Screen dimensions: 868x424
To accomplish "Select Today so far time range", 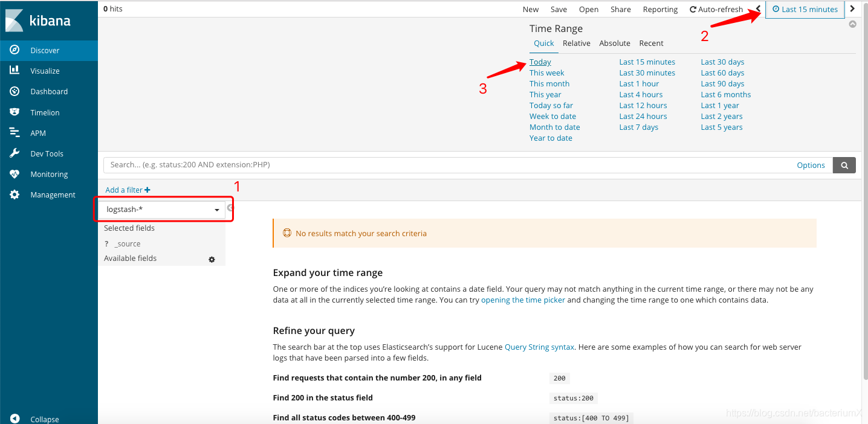I will pyautogui.click(x=551, y=105).
